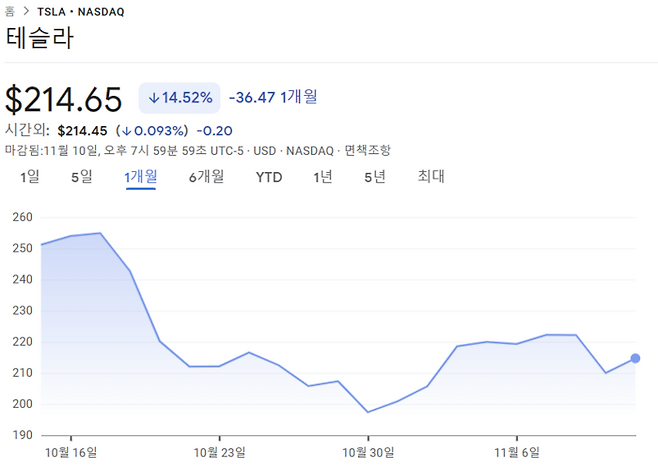This screenshot has width=658, height=467.
Task: Click the 10월 16일 axis date label
Action: [71, 453]
